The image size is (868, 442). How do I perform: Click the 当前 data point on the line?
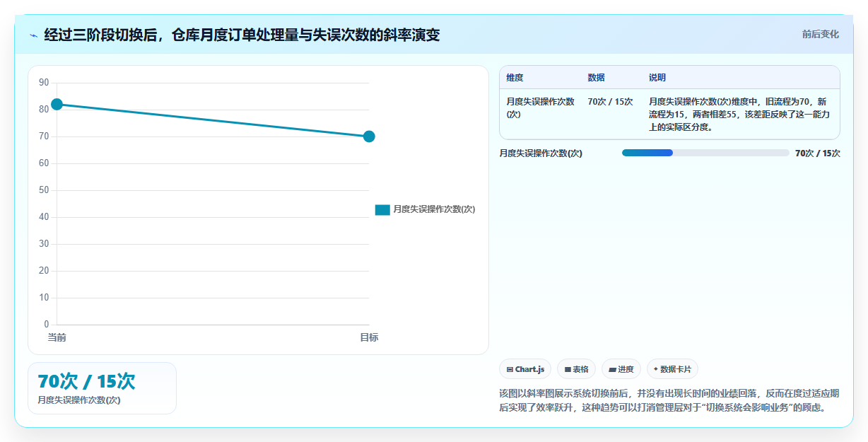tap(57, 104)
